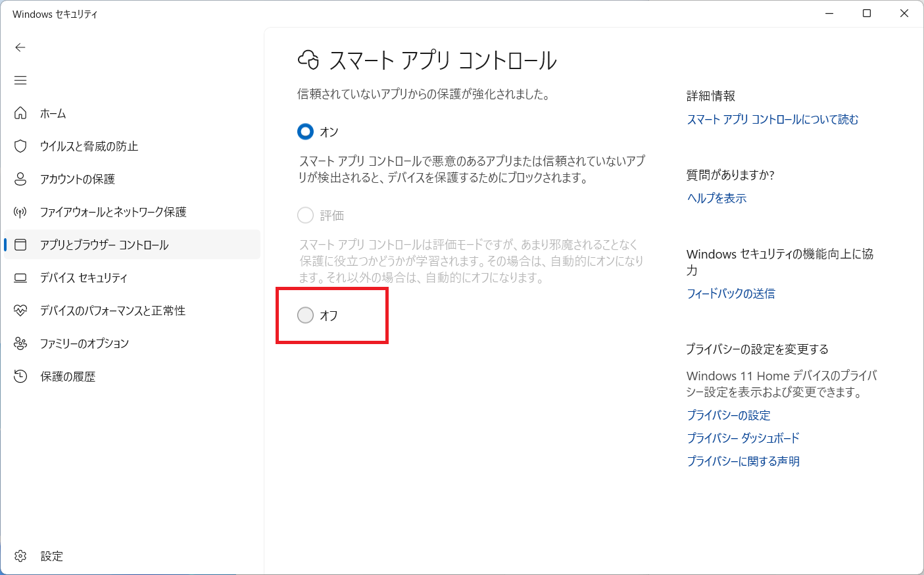Click the firewall network antenna icon
This screenshot has height=575, width=924.
tap(20, 212)
